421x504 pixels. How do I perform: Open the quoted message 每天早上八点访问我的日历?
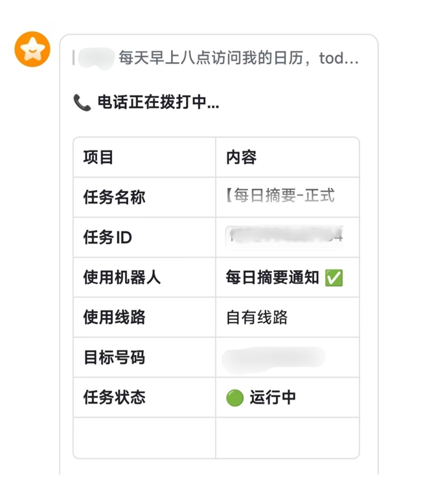tap(238, 59)
